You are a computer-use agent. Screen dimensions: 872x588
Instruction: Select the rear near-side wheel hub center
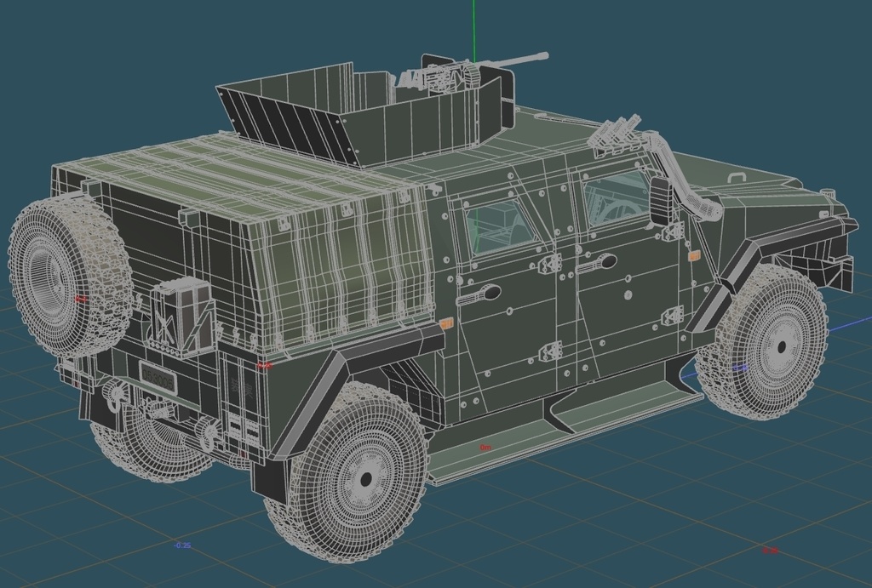coord(365,479)
